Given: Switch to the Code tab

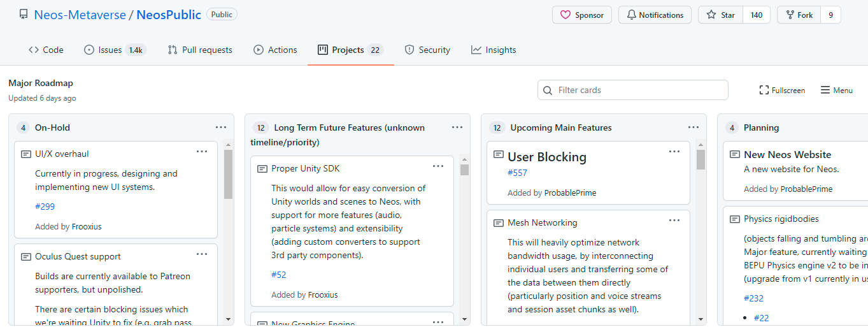Looking at the screenshot, I should 46,50.
